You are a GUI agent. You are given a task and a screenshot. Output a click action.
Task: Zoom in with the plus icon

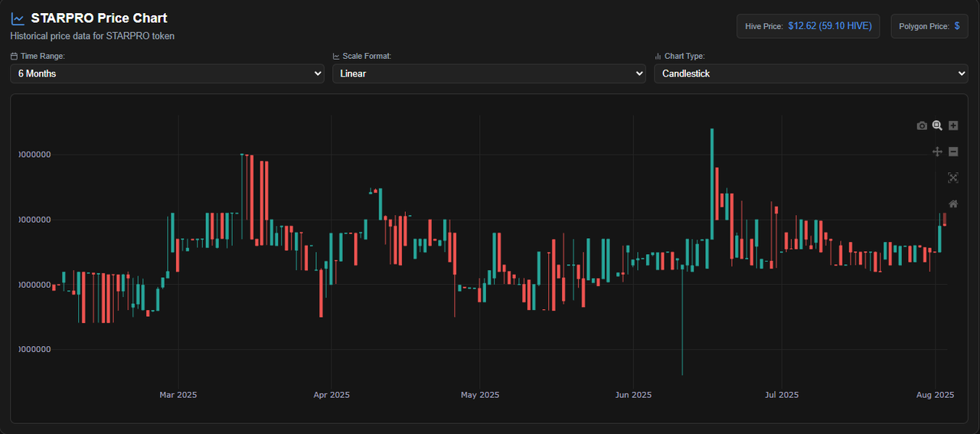click(x=953, y=126)
